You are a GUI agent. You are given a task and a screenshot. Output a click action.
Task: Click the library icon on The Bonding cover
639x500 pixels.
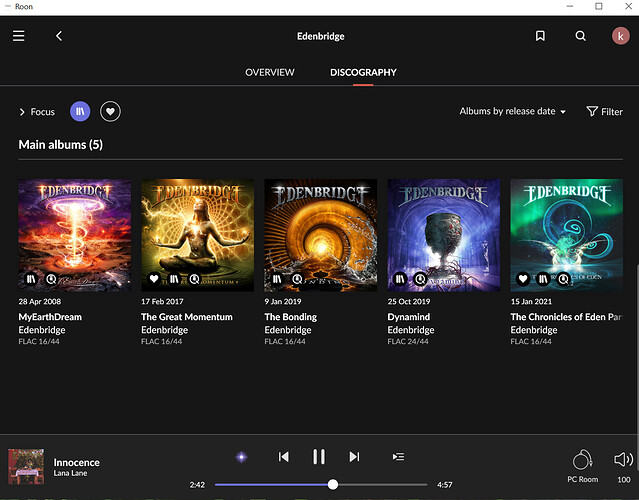pyautogui.click(x=277, y=279)
